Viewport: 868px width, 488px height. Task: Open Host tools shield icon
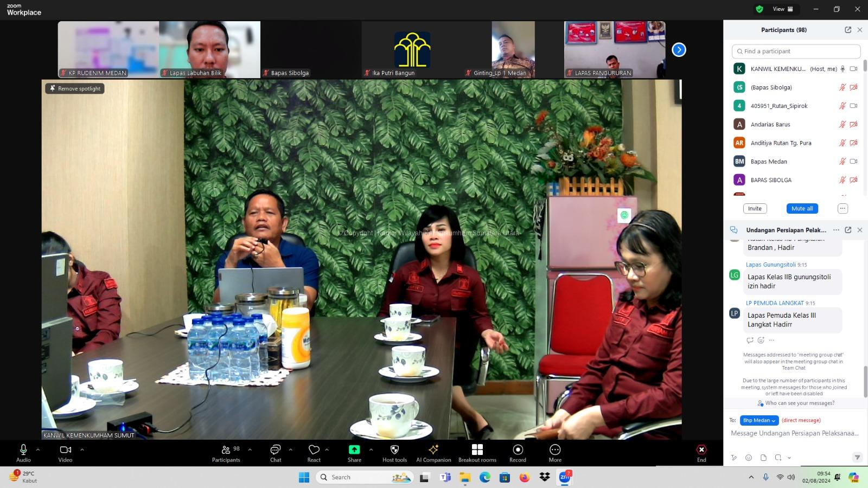click(394, 450)
